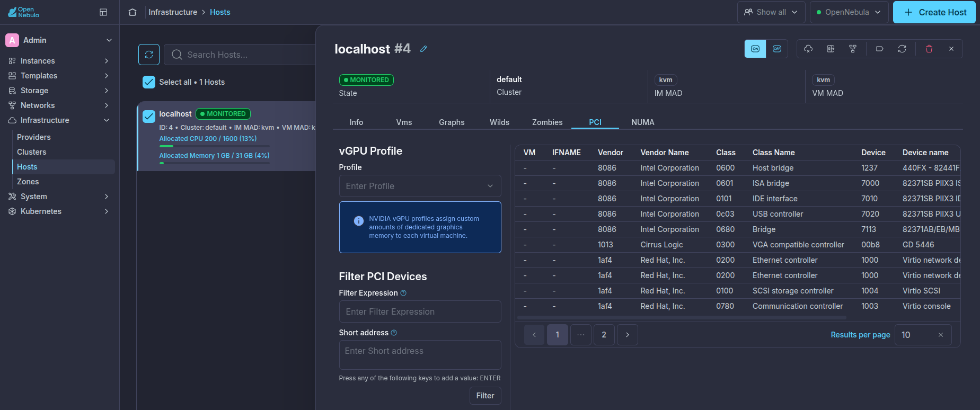Switch to the Vms tab
The height and width of the screenshot is (410, 980).
coord(404,122)
